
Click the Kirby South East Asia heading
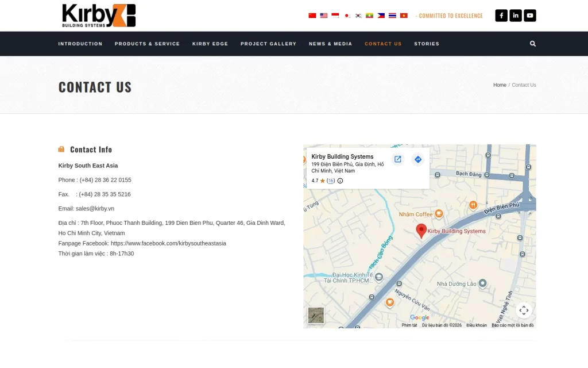(88, 166)
